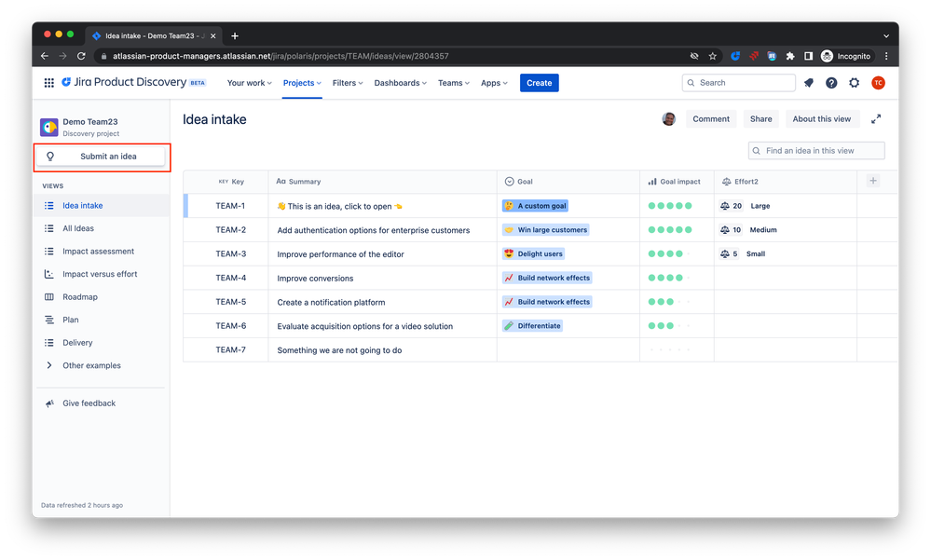Click Find an idea in this view field
Image resolution: width=931 pixels, height=560 pixels.
point(816,151)
